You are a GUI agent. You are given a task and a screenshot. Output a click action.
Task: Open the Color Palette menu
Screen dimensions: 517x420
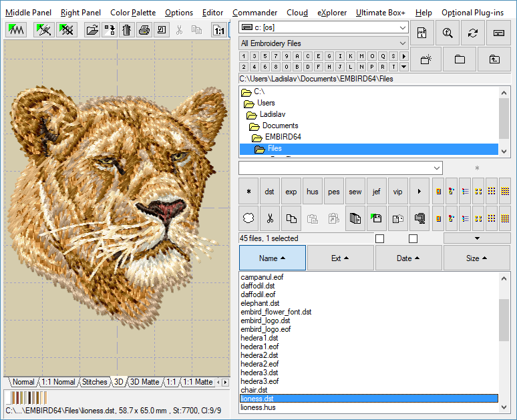click(x=133, y=13)
